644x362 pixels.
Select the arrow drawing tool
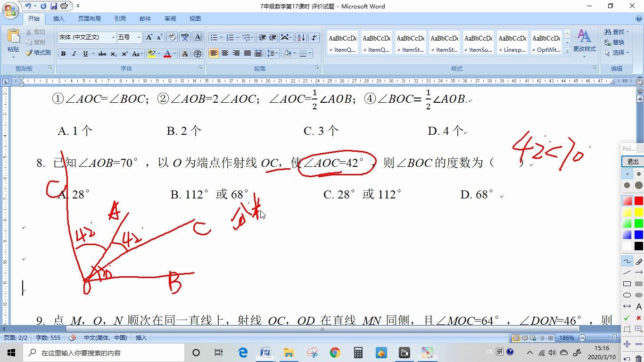tap(639, 272)
